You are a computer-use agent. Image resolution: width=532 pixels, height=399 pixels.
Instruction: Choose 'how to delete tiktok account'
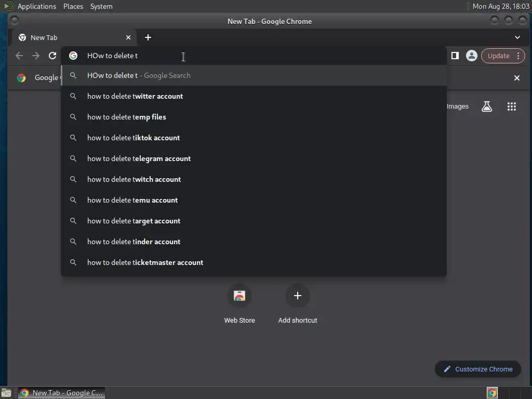coord(254,138)
